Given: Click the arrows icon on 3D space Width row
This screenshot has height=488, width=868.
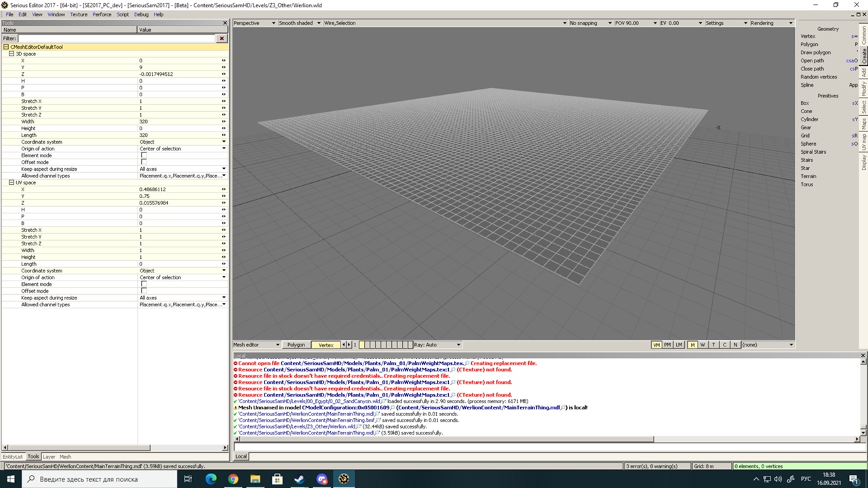Looking at the screenshot, I should pos(223,121).
